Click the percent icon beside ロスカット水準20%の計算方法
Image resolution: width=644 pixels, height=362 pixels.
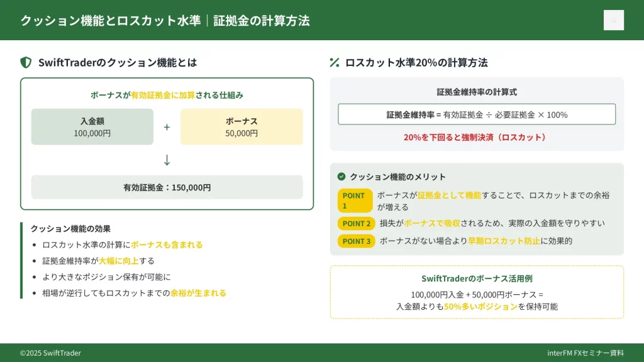tap(335, 62)
